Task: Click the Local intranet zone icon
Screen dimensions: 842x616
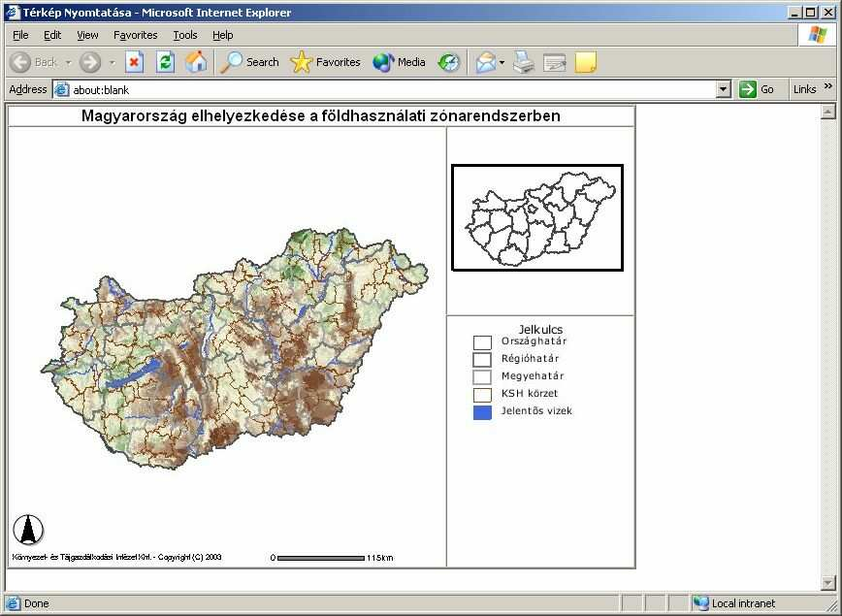Action: (700, 603)
